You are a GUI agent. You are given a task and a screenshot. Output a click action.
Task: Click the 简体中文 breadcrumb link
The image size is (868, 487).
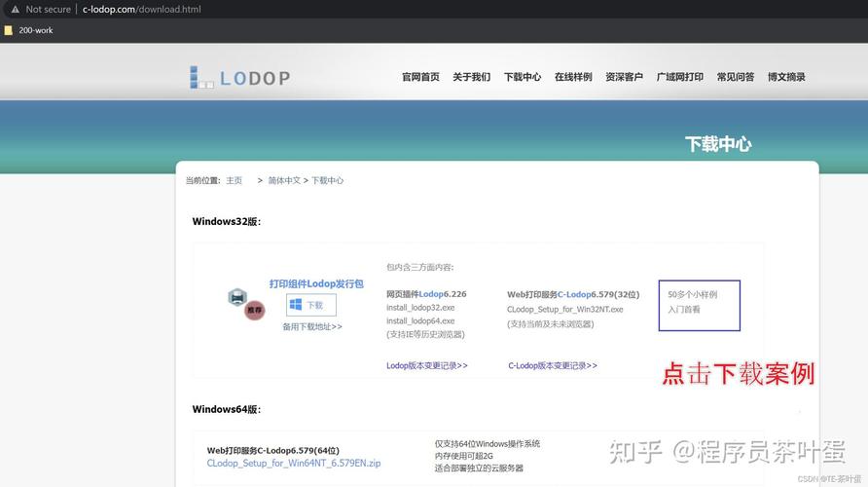284,180
